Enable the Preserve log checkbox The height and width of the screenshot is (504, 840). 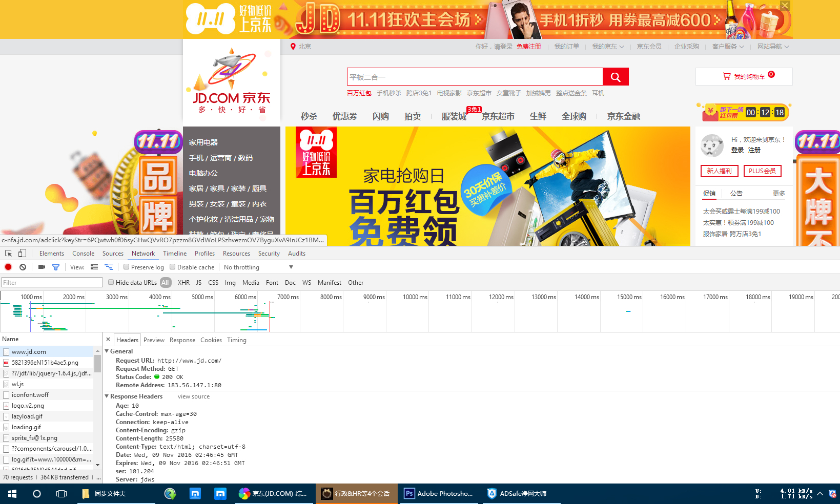point(126,267)
